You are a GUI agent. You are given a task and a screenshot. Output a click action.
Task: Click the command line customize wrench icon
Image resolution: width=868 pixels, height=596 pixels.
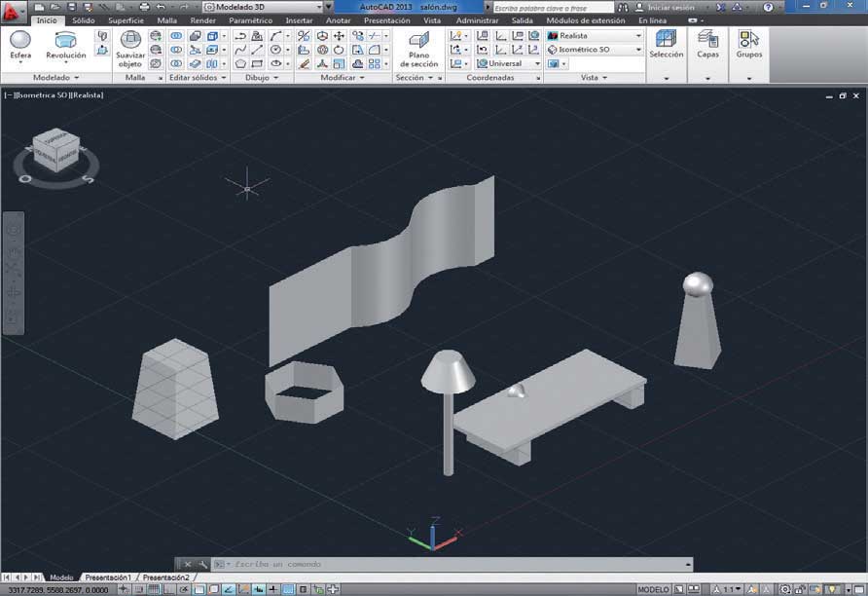(x=203, y=565)
